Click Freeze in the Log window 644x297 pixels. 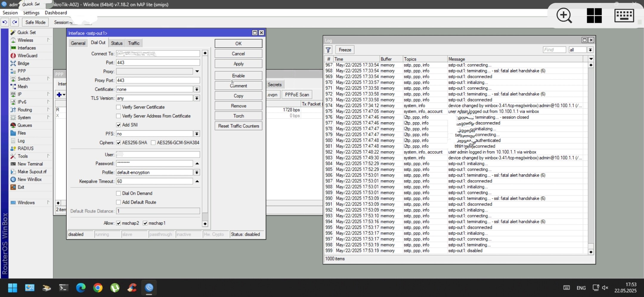[x=345, y=50]
